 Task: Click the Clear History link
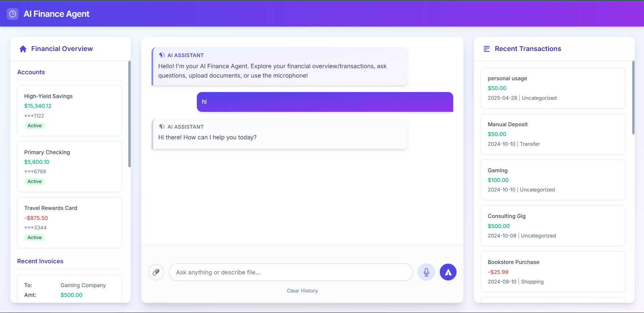point(302,291)
